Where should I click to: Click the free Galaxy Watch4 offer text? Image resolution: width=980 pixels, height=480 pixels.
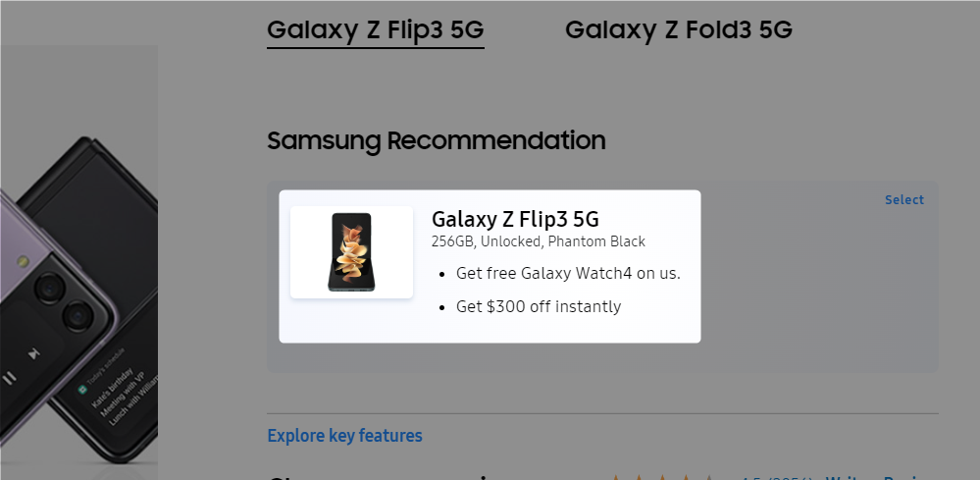point(568,273)
